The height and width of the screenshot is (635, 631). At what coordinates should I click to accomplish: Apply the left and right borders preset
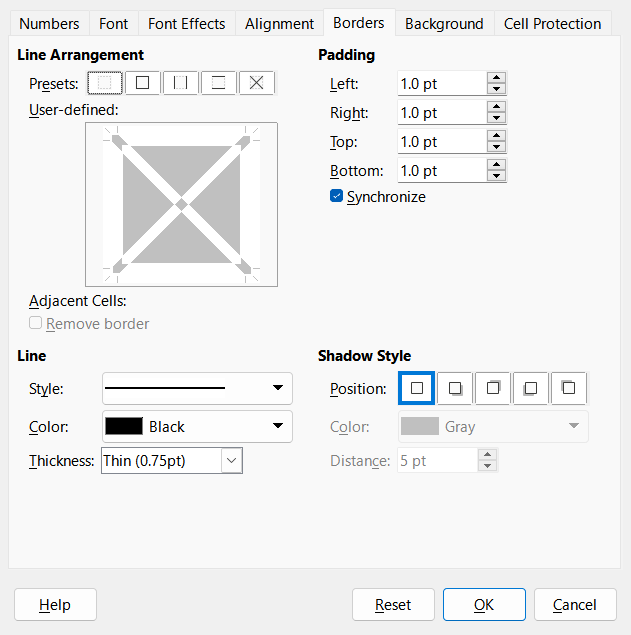tap(180, 83)
